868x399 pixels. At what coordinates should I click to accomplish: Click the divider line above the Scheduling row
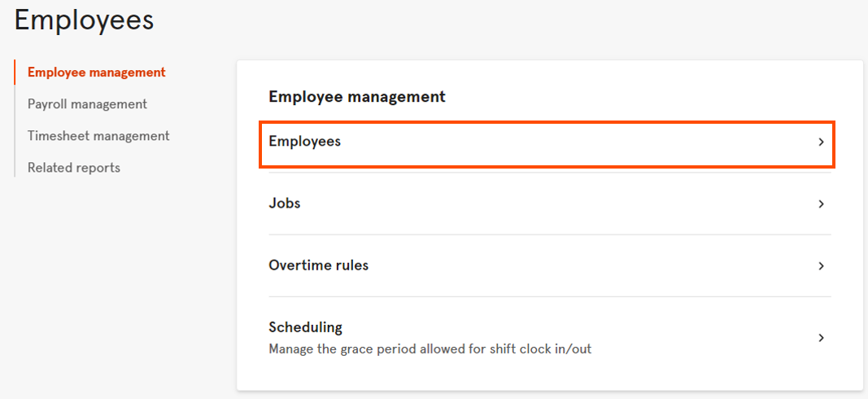pyautogui.click(x=549, y=296)
